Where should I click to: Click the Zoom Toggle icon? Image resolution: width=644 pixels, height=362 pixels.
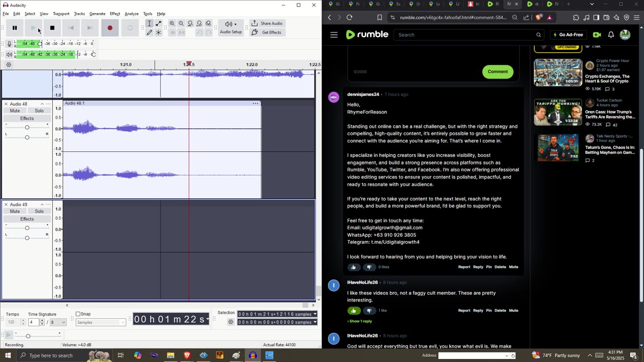click(208, 24)
